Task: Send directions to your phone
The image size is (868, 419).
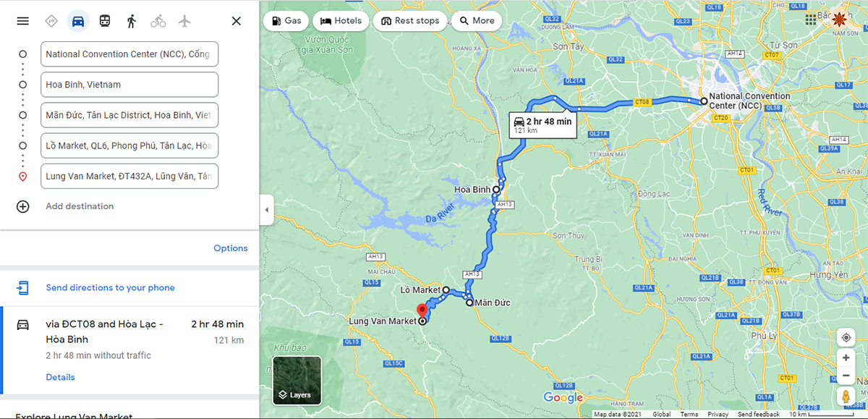Action: (110, 287)
